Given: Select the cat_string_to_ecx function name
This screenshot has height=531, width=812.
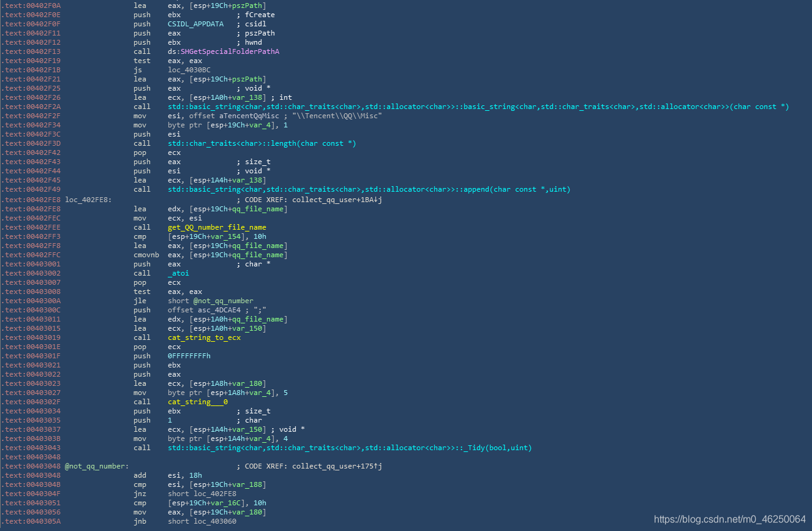Looking at the screenshot, I should pos(204,337).
